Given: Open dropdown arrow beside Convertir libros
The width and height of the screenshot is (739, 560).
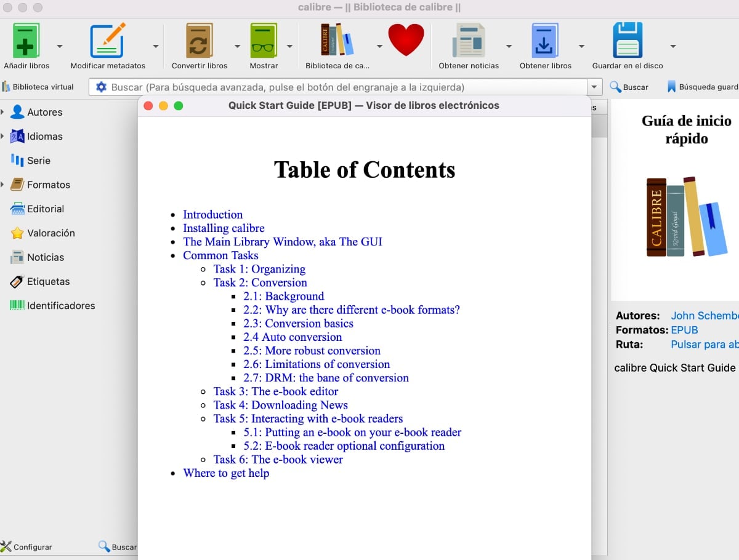Looking at the screenshot, I should [238, 46].
